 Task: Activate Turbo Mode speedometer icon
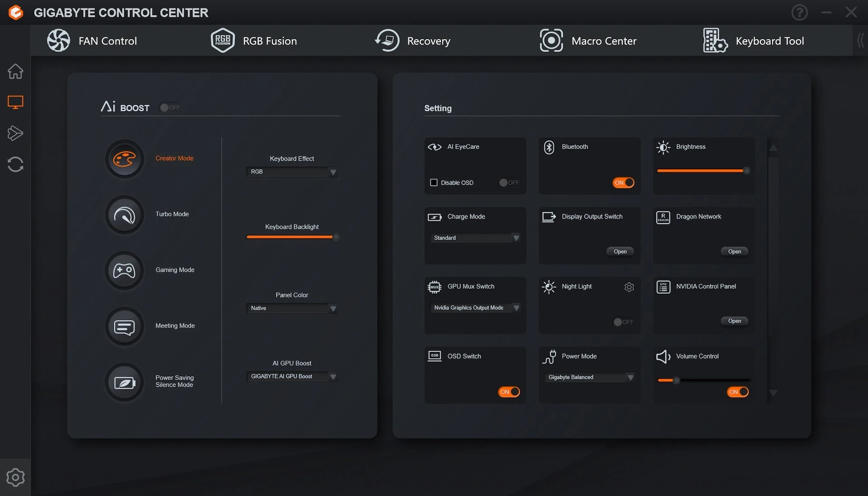124,215
